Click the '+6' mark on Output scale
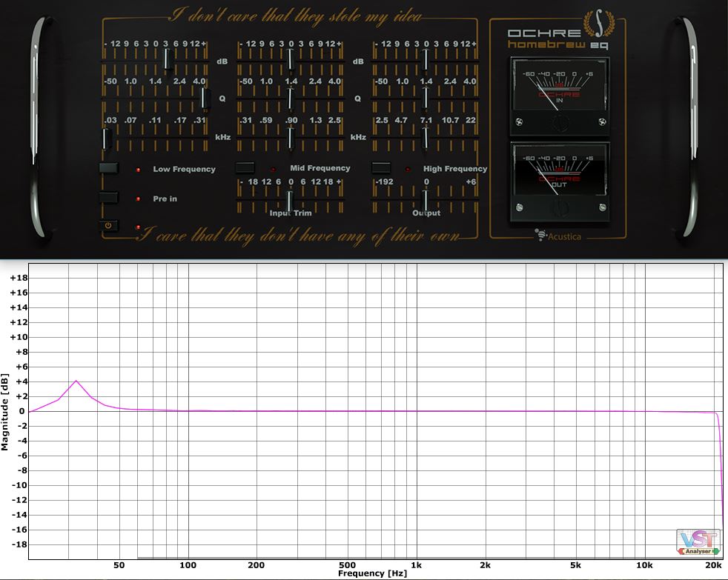 point(471,181)
